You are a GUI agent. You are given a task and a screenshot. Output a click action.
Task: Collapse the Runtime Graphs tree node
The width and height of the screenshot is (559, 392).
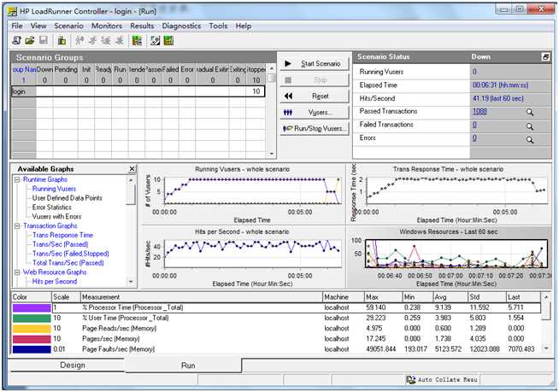[x=16, y=180]
